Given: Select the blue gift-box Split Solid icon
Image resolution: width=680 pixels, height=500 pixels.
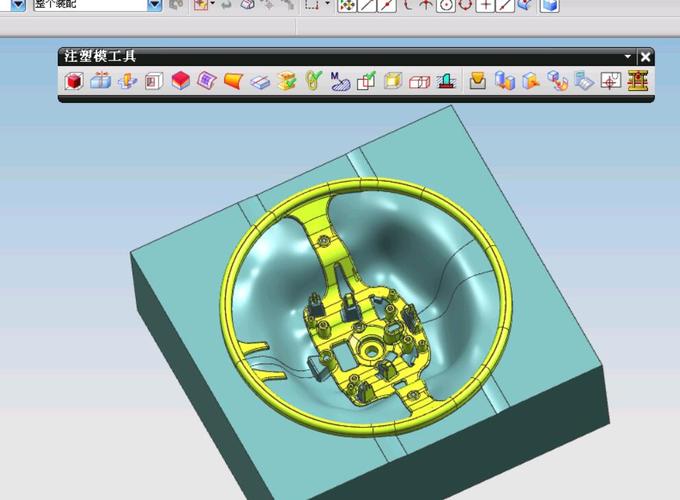Looking at the screenshot, I should (100, 81).
